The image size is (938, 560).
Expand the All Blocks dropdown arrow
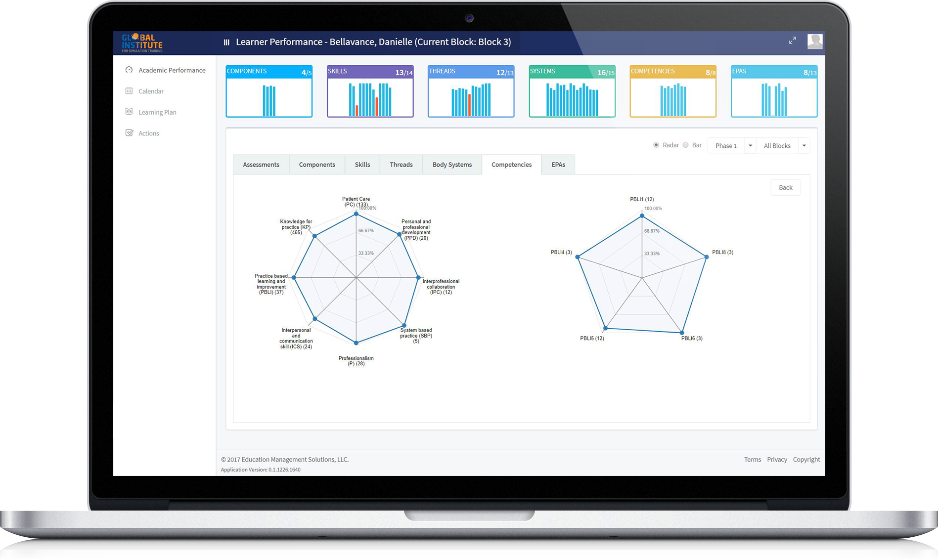pyautogui.click(x=804, y=146)
